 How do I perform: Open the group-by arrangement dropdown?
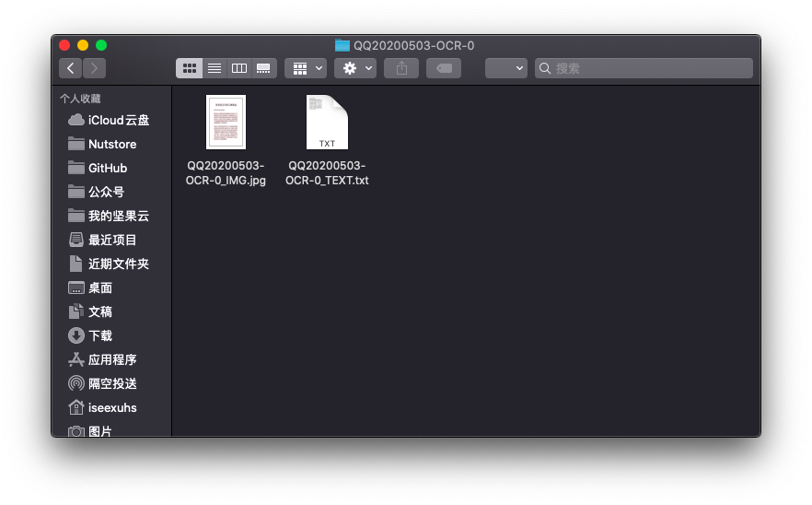306,68
